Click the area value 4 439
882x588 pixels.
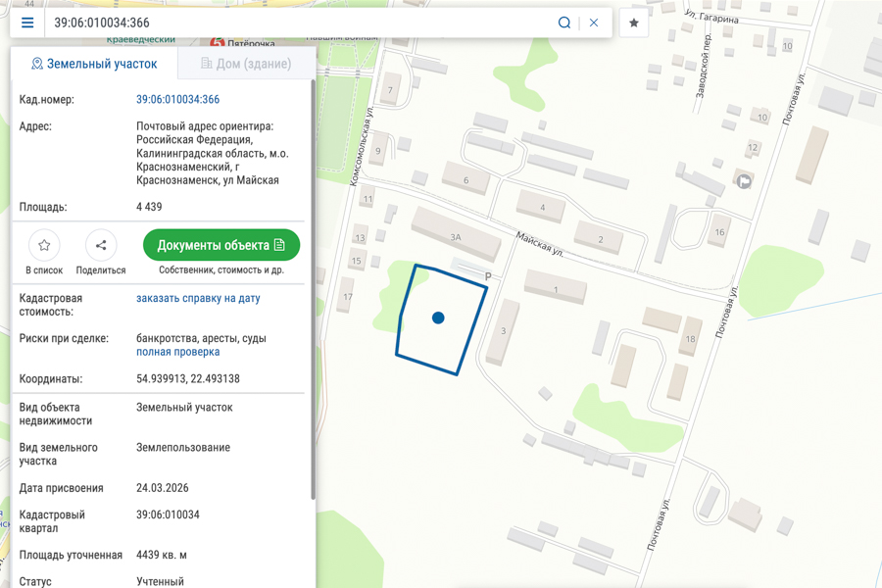[x=149, y=207]
